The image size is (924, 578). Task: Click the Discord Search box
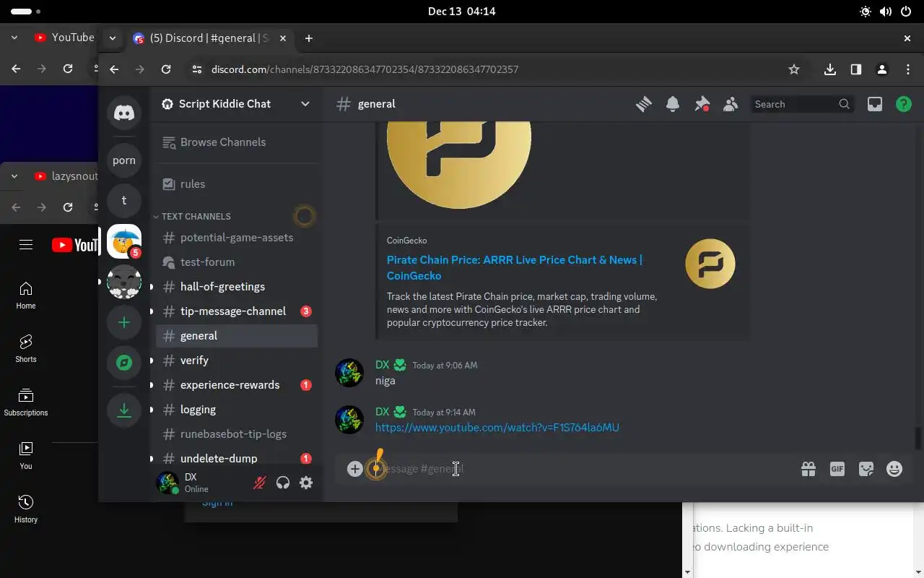point(803,104)
